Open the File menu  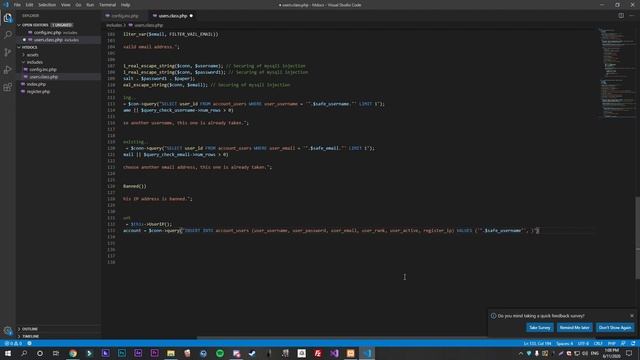pyautogui.click(x=17, y=5)
